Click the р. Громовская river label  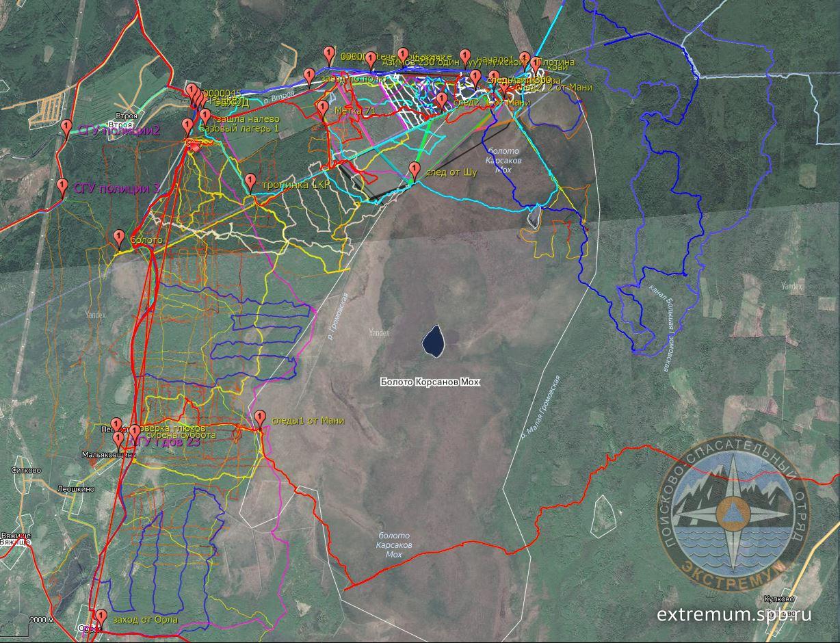click(337, 317)
